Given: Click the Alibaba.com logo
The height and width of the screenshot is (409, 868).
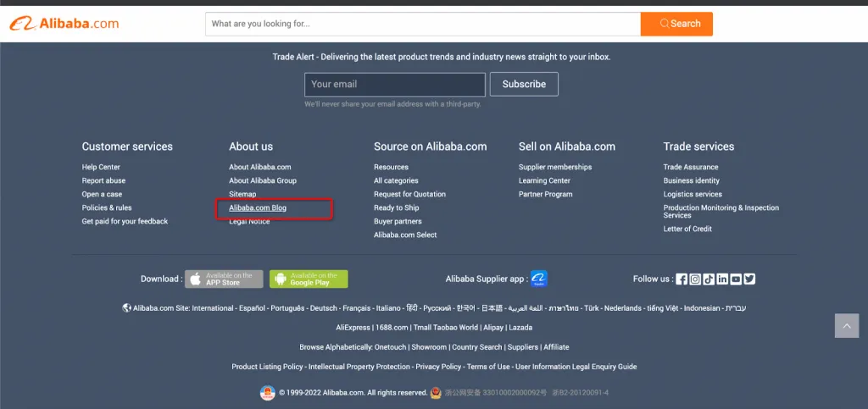Looking at the screenshot, I should coord(64,24).
